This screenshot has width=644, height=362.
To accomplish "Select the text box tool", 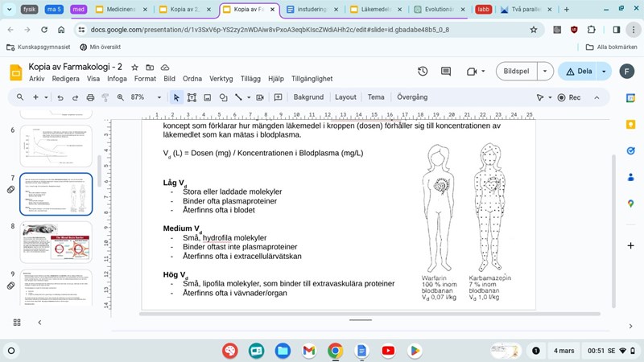I will coord(192,97).
